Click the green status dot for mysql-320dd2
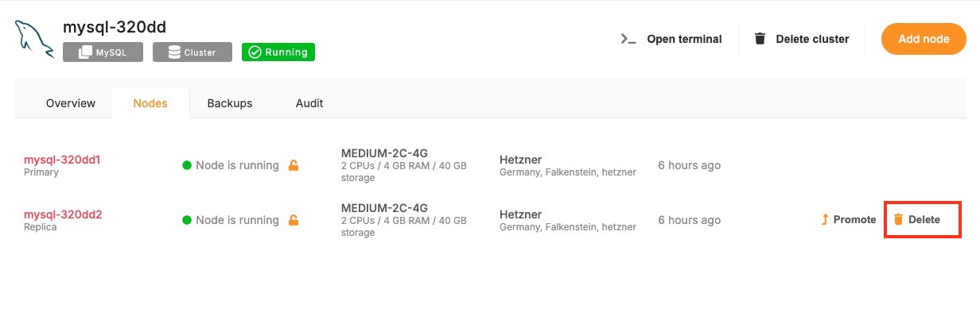This screenshot has width=980, height=332. (x=187, y=220)
